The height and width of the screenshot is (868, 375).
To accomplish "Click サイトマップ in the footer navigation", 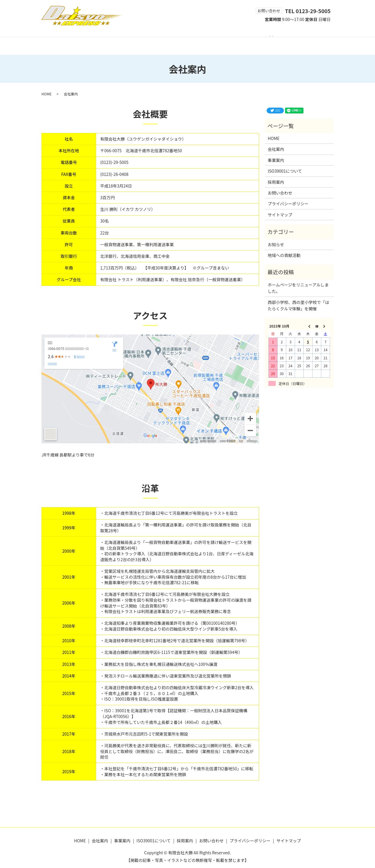I will pyautogui.click(x=289, y=841).
